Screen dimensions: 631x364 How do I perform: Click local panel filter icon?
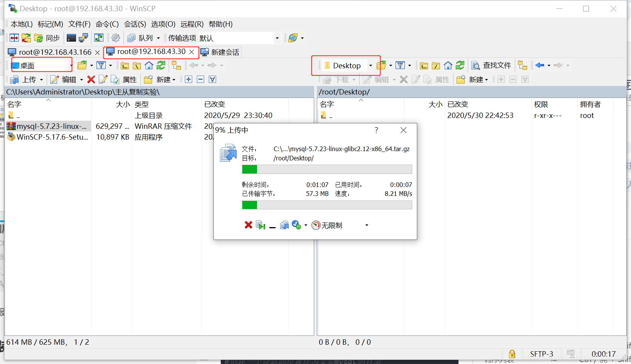[101, 65]
